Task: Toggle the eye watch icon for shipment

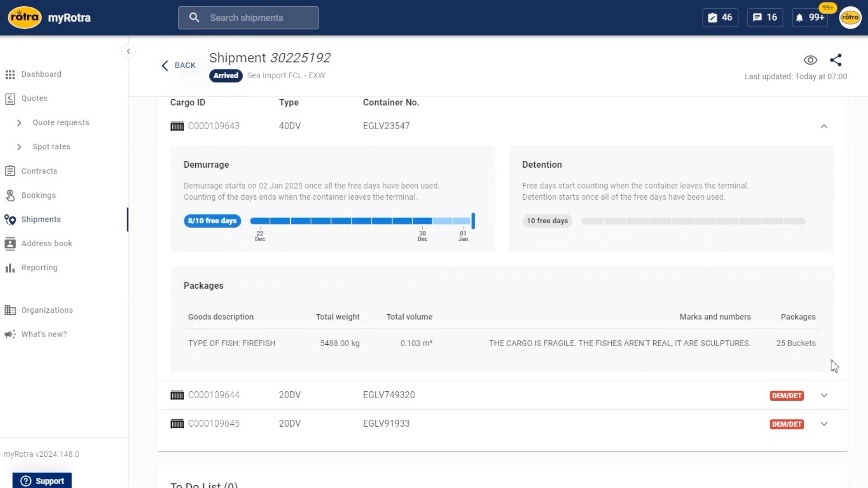Action: pos(810,60)
